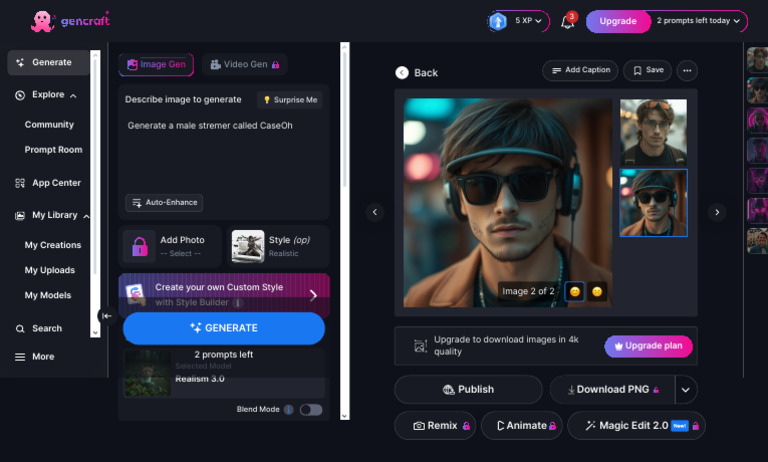Click the Magic Edit 2.0 button
This screenshot has height=462, width=768.
(636, 426)
